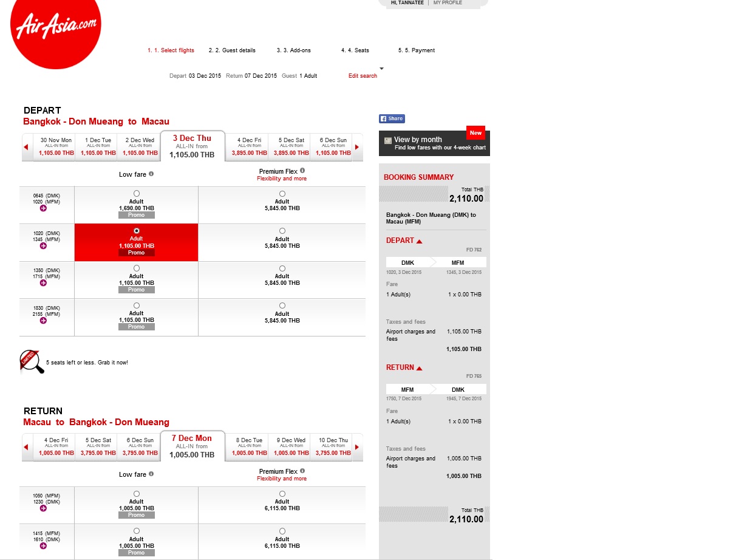Click the Promo badge on 1830 flight
The width and height of the screenshot is (753, 560).
tap(136, 327)
